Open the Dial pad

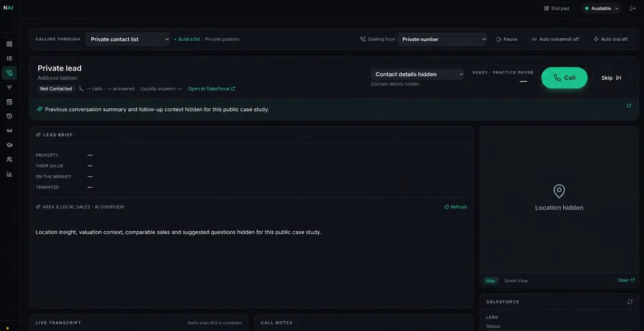(x=556, y=8)
